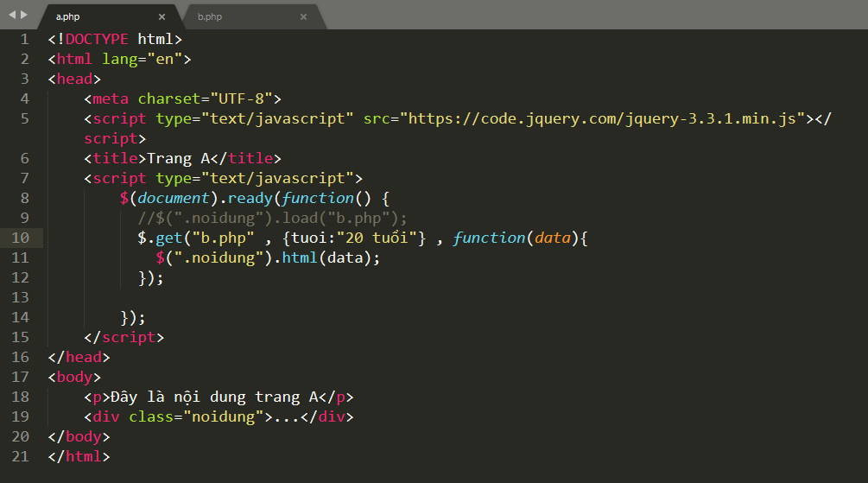The width and height of the screenshot is (868, 483).
Task: Click the closing "});" on line 14
Action: (x=133, y=318)
